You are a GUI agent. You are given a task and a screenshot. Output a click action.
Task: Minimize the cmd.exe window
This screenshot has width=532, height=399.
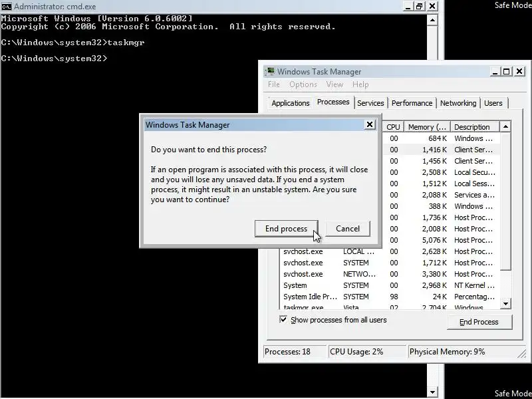[408, 7]
